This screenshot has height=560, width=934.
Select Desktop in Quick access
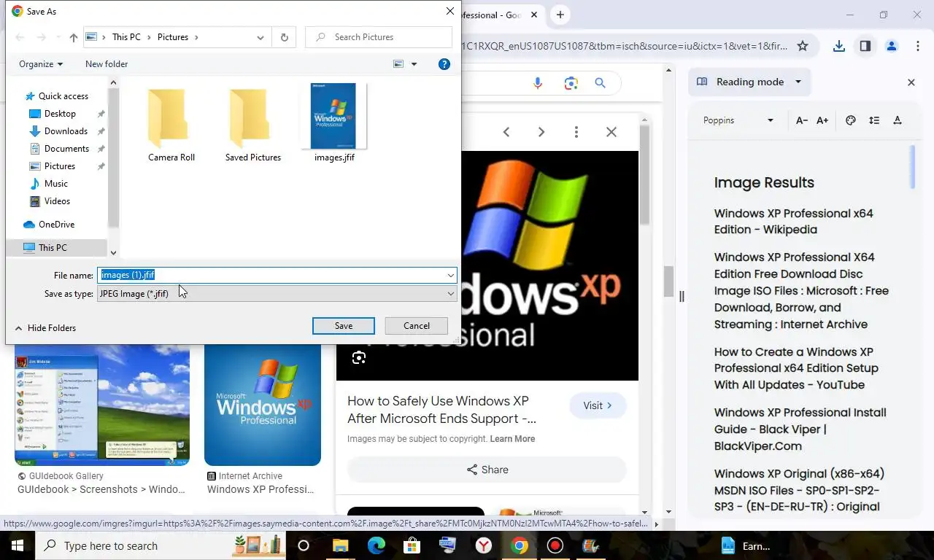(60, 114)
